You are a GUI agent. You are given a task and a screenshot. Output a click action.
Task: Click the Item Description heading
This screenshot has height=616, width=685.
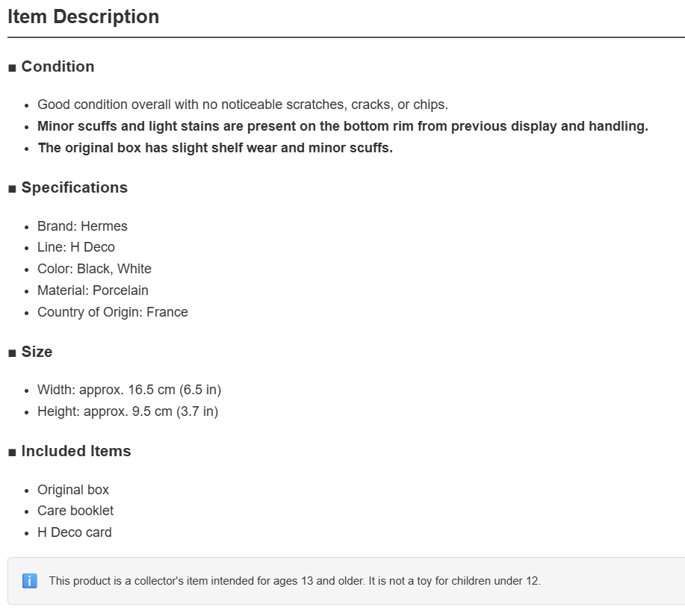(x=84, y=17)
